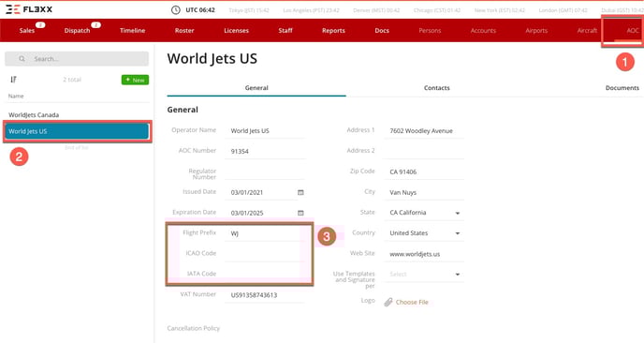Open the Licenses section
Viewport: 644px width, 343px height.
(236, 30)
